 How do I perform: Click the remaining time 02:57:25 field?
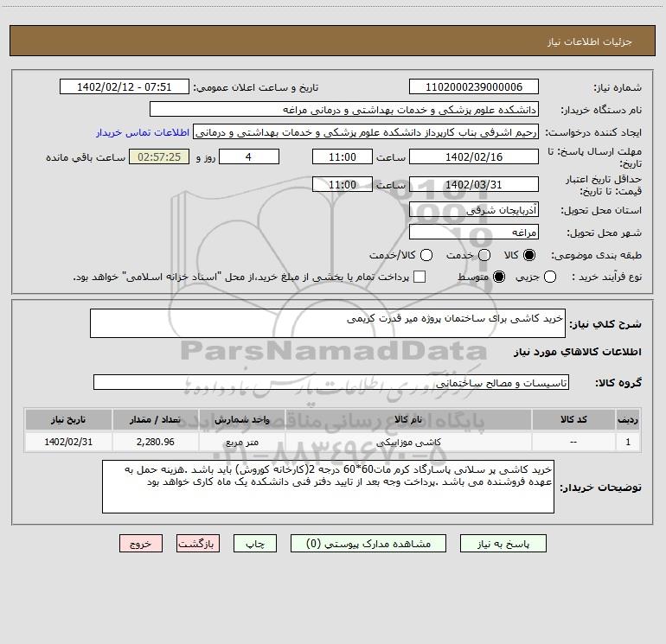click(x=159, y=156)
